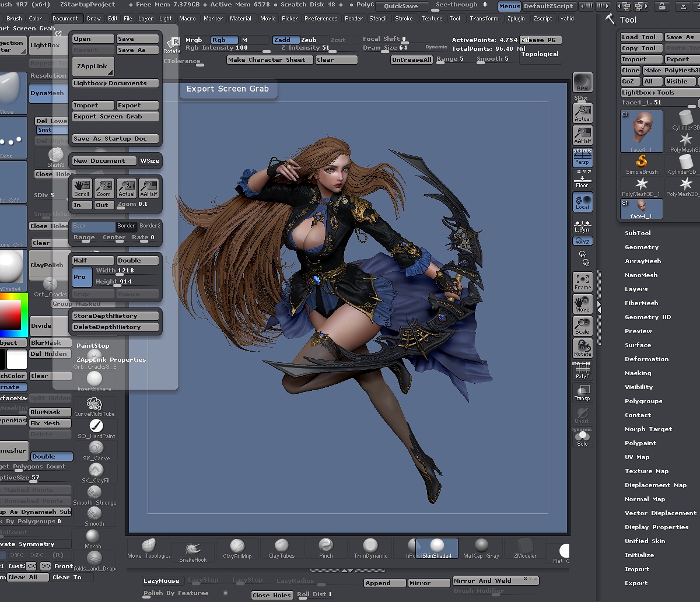The height and width of the screenshot is (602, 700).
Task: Click the Zoom document icon in Document menu
Action: pyautogui.click(x=104, y=188)
